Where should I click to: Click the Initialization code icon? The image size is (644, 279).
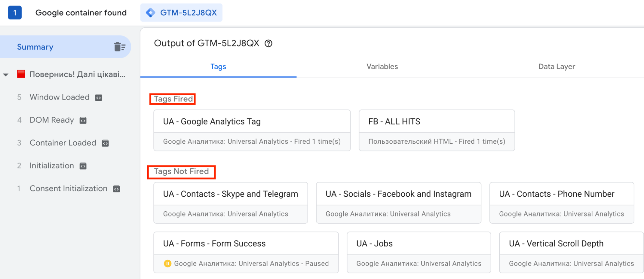83,166
